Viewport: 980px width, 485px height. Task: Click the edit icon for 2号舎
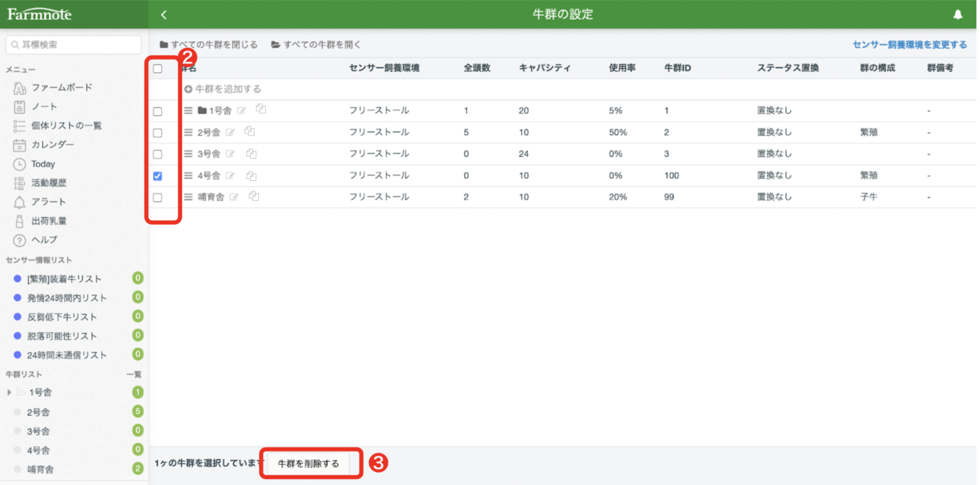click(x=230, y=133)
